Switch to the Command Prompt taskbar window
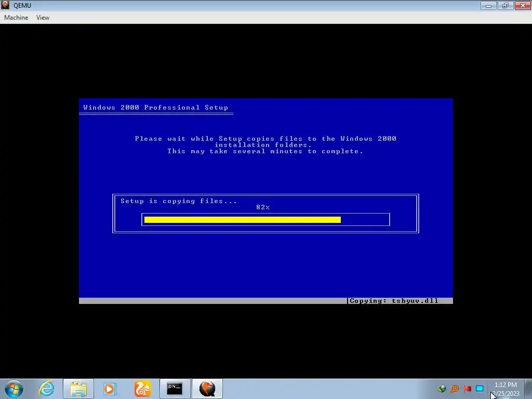Viewport: 532px width, 399px height. click(175, 389)
